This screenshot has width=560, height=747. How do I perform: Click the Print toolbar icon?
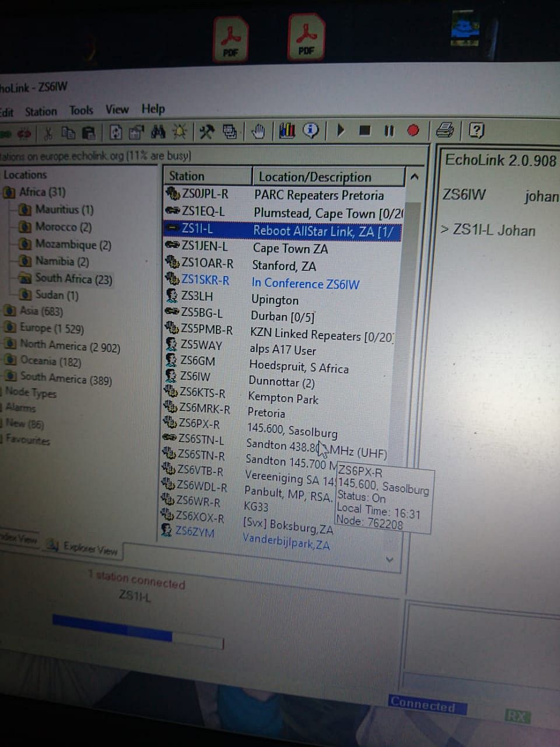tap(445, 130)
